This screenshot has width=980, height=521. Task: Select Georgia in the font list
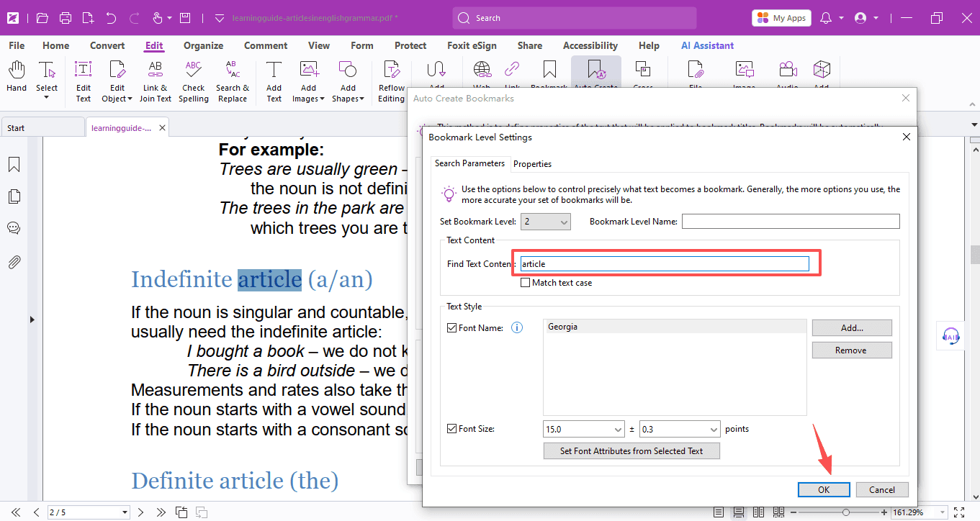674,327
